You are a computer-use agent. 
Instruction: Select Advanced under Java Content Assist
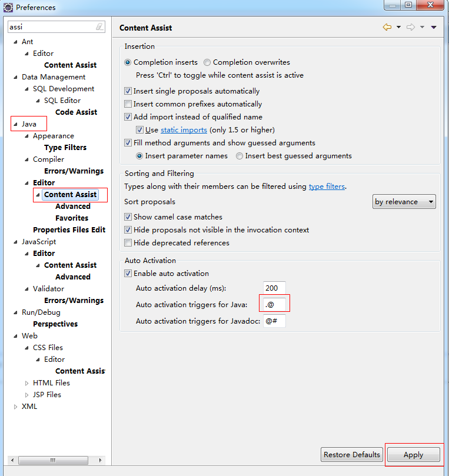pos(73,206)
